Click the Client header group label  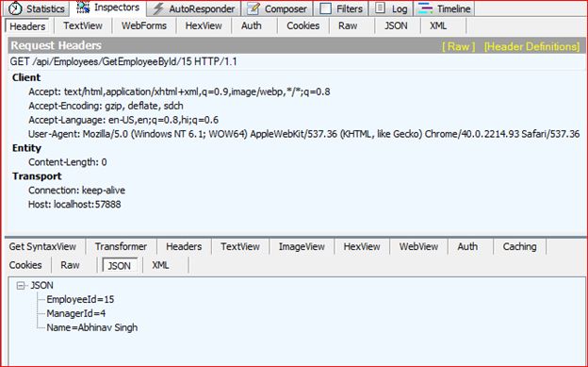pyautogui.click(x=26, y=77)
